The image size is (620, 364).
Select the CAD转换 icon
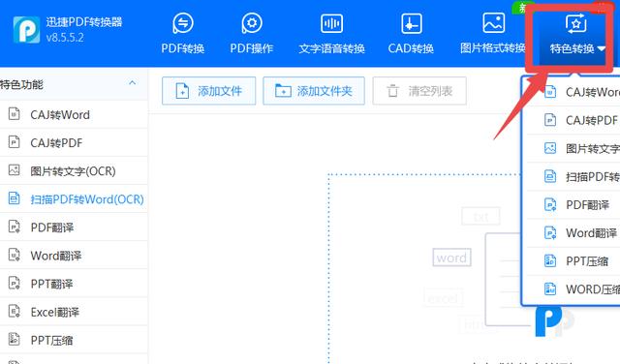point(411,23)
